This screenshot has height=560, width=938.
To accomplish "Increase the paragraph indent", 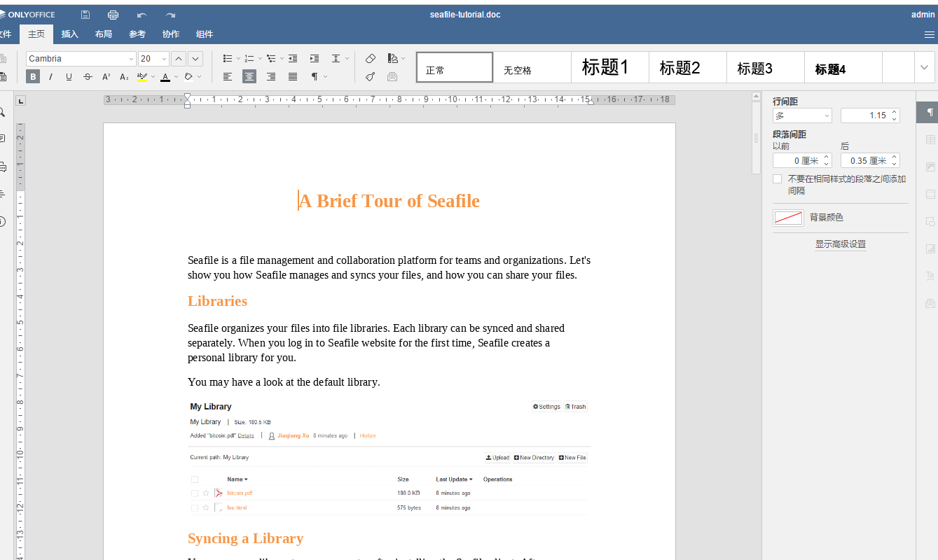I will coord(315,59).
